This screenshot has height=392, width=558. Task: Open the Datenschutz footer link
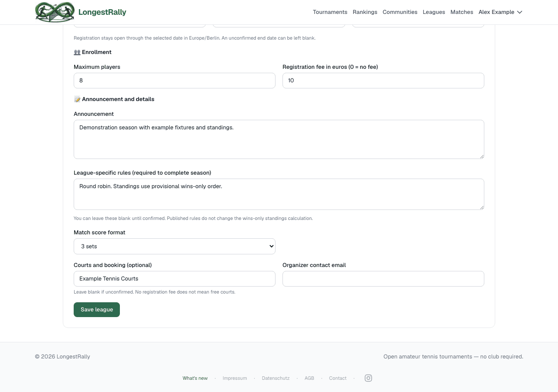[276, 378]
